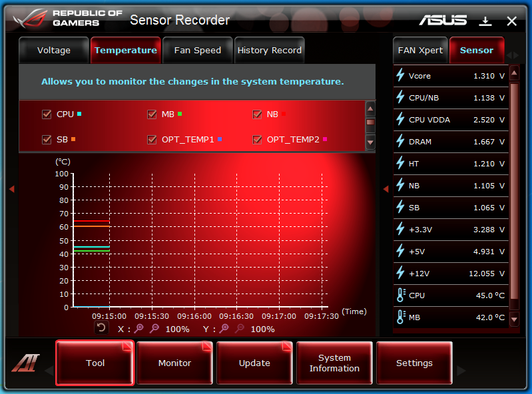Reset the graph with the undo arrow icon
The width and height of the screenshot is (532, 394).
click(x=101, y=328)
